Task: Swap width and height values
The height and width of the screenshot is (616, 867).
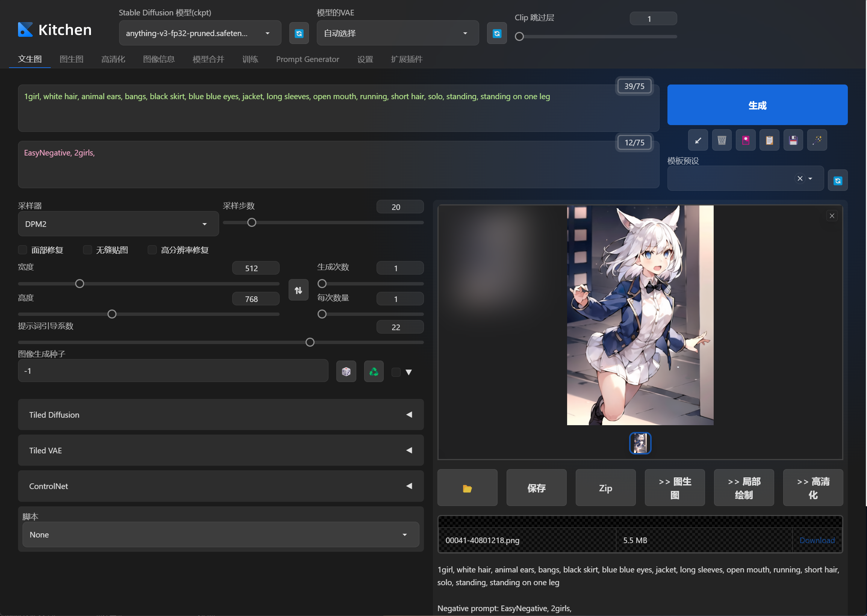Action: (x=298, y=290)
